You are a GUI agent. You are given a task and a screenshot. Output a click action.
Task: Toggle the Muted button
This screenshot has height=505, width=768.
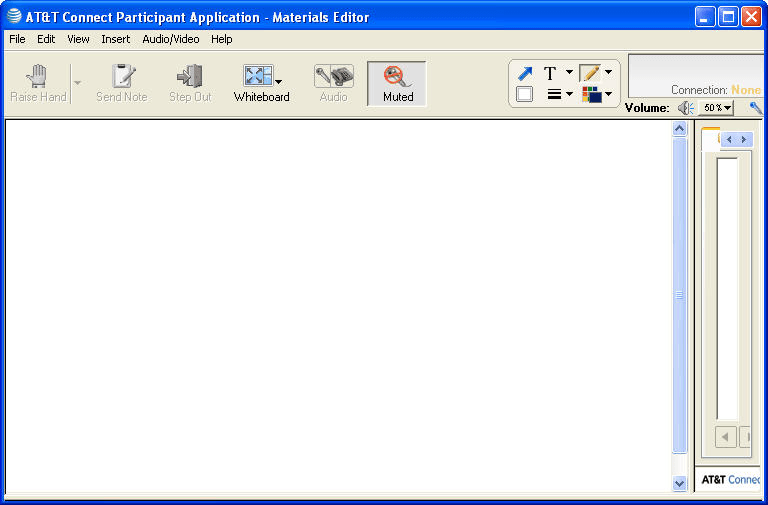point(397,84)
